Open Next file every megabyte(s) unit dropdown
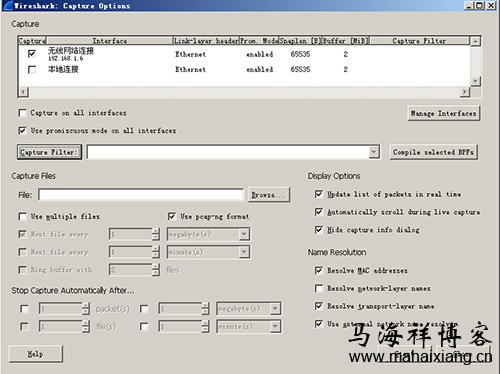The width and height of the screenshot is (500, 374). point(244,234)
